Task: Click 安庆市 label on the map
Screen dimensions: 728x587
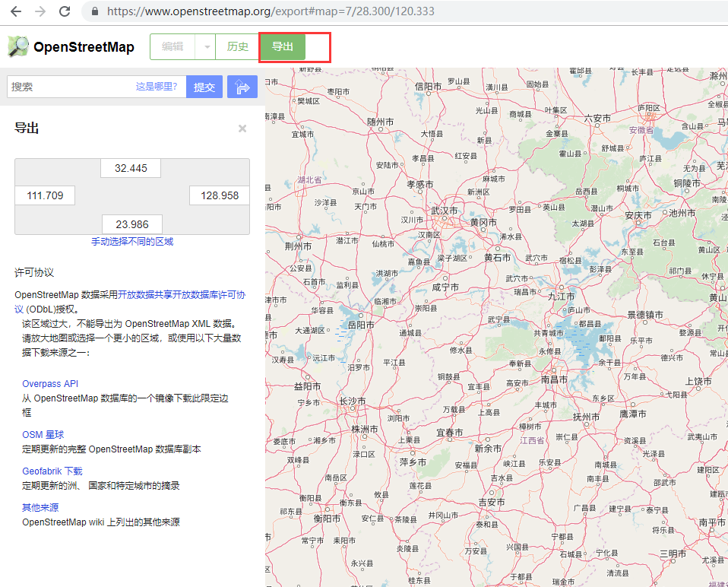Action: (x=638, y=215)
